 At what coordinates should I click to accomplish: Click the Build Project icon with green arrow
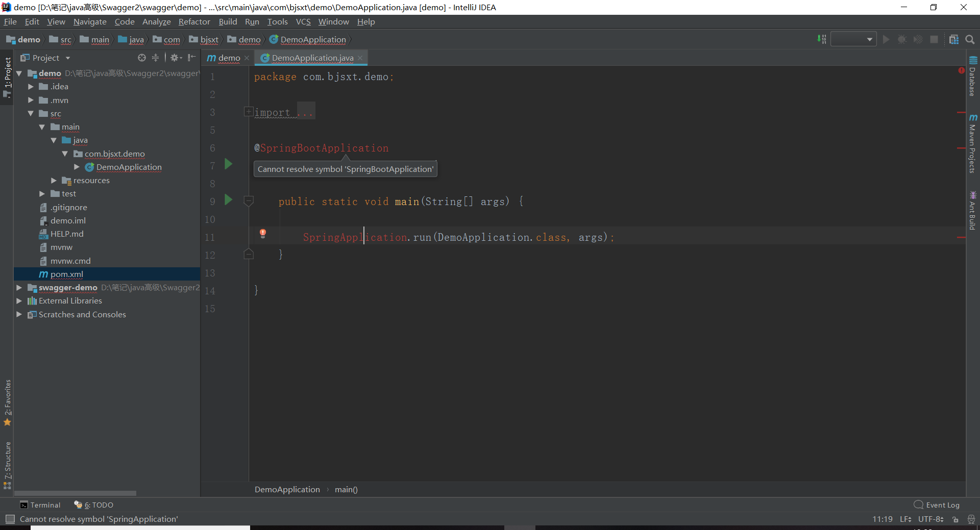[822, 39]
